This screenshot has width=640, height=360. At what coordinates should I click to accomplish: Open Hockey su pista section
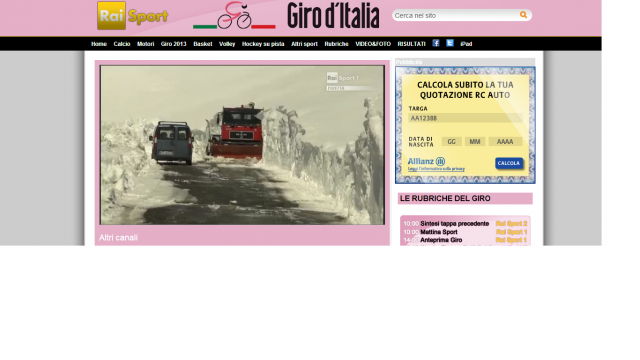tap(263, 44)
